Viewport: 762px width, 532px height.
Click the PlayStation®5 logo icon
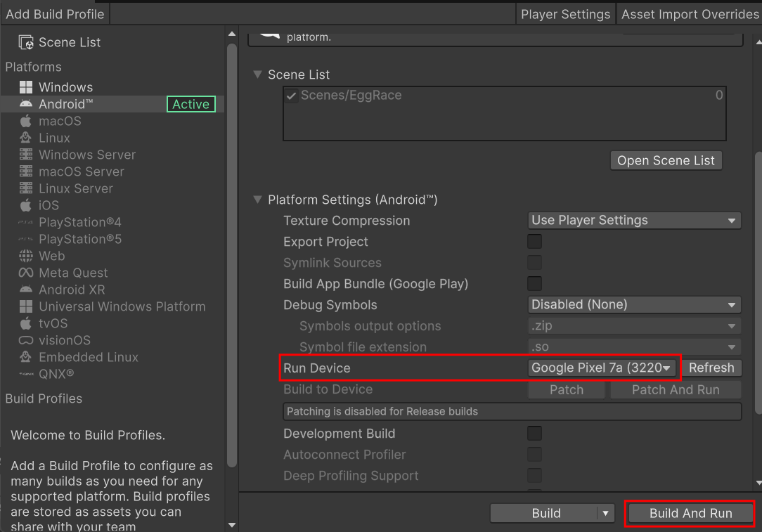click(x=26, y=239)
